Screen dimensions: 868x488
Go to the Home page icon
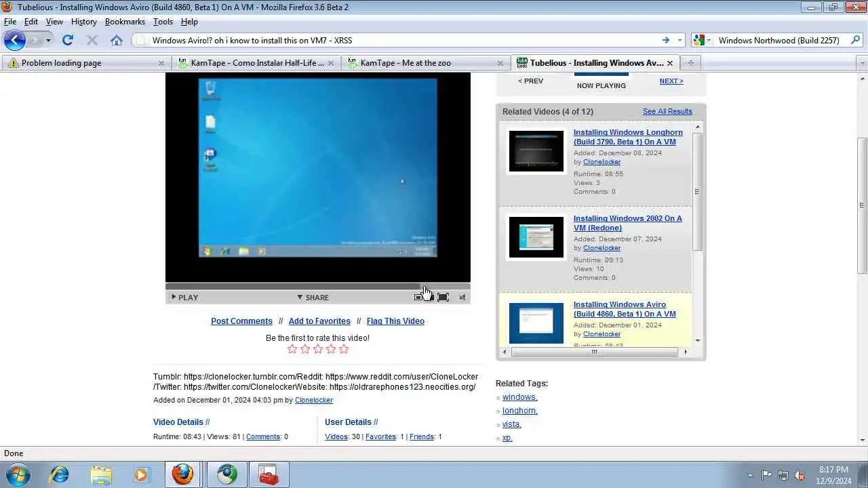tap(117, 40)
